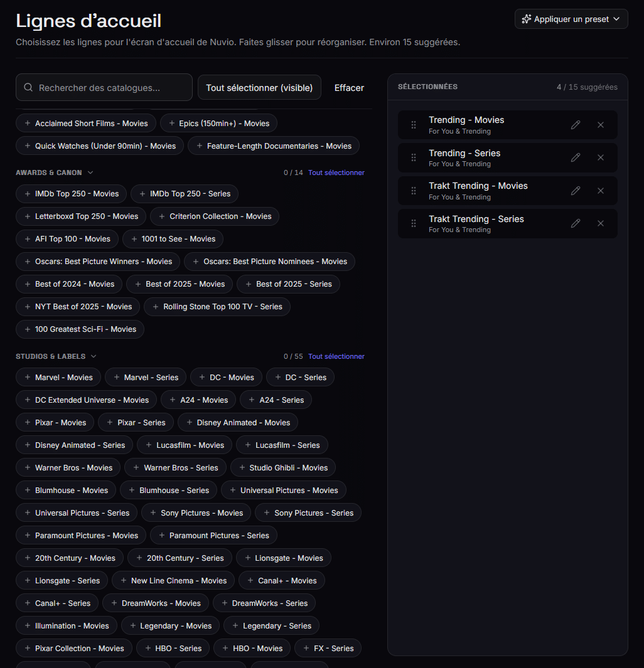Click the drag handle of Trakt Trending - Series

pyautogui.click(x=414, y=223)
